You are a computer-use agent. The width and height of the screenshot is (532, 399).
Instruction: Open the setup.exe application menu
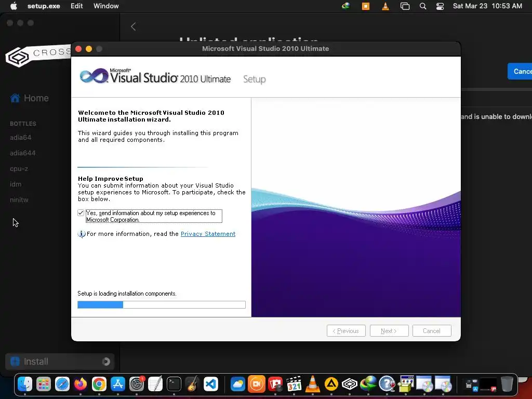point(44,6)
